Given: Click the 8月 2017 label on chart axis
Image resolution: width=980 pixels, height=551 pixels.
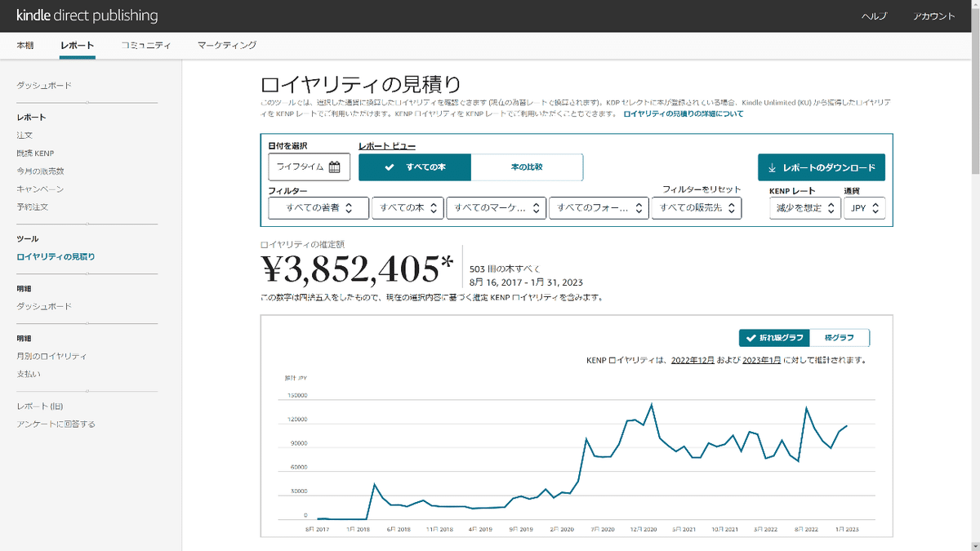Looking at the screenshot, I should point(317,530).
